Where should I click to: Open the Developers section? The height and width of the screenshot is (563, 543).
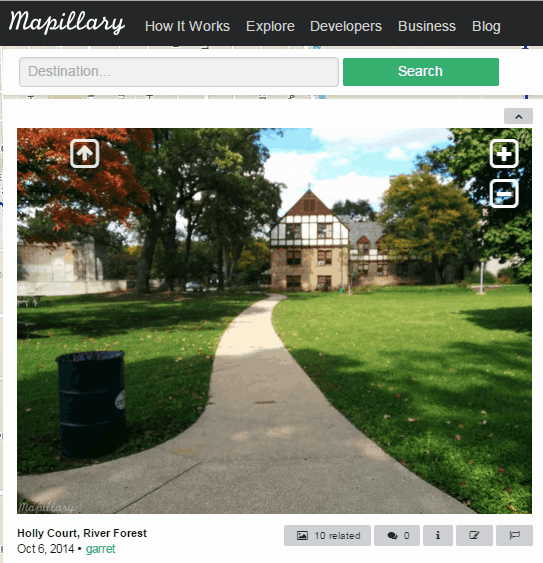(x=346, y=26)
